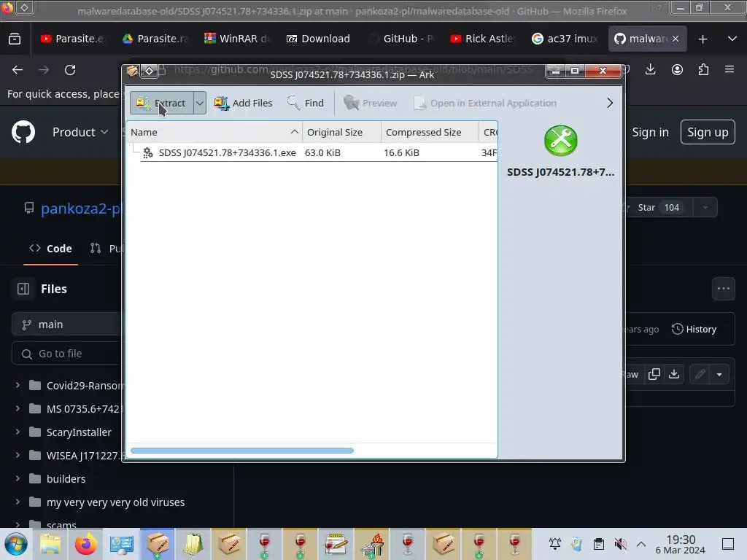Click the GitHub logo

[x=23, y=132]
